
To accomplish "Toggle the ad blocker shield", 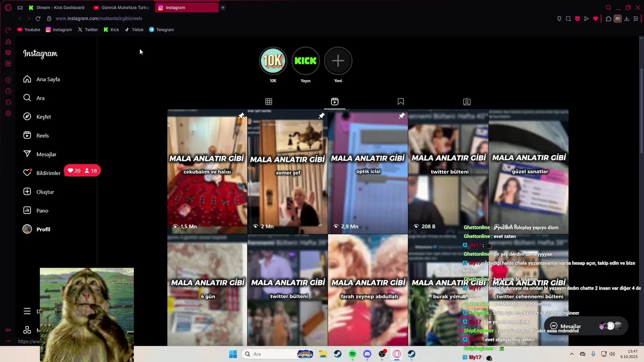I will click(577, 19).
